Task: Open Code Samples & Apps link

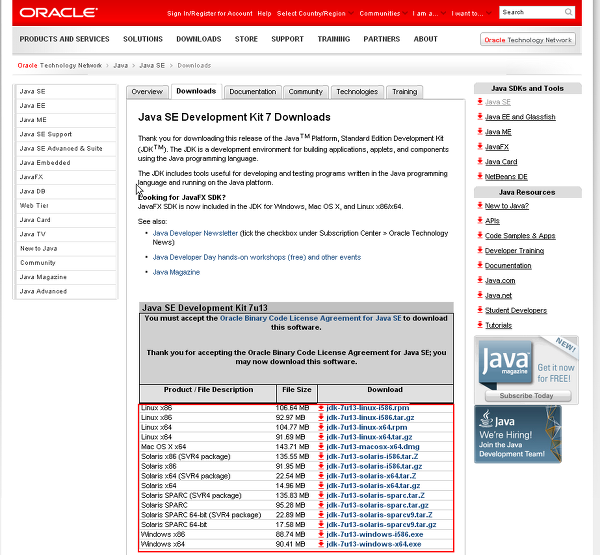Action: [520, 236]
